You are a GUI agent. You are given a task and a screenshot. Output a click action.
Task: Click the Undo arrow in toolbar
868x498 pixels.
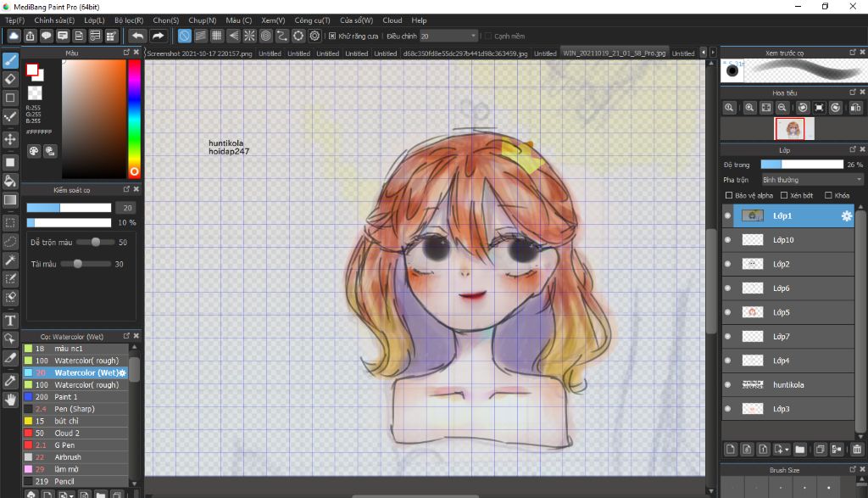tap(137, 36)
